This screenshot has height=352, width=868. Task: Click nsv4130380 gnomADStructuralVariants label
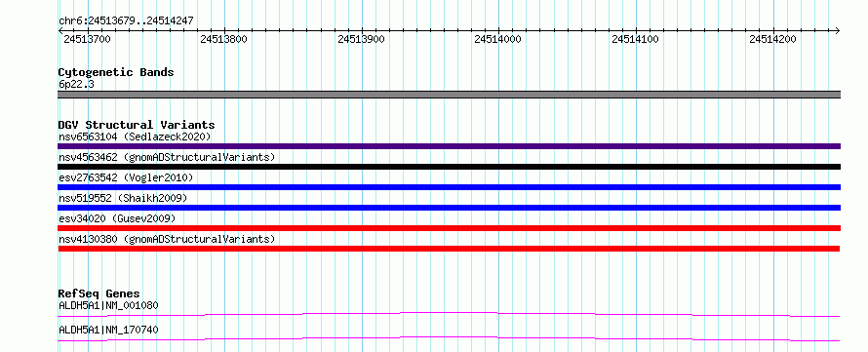pos(167,239)
